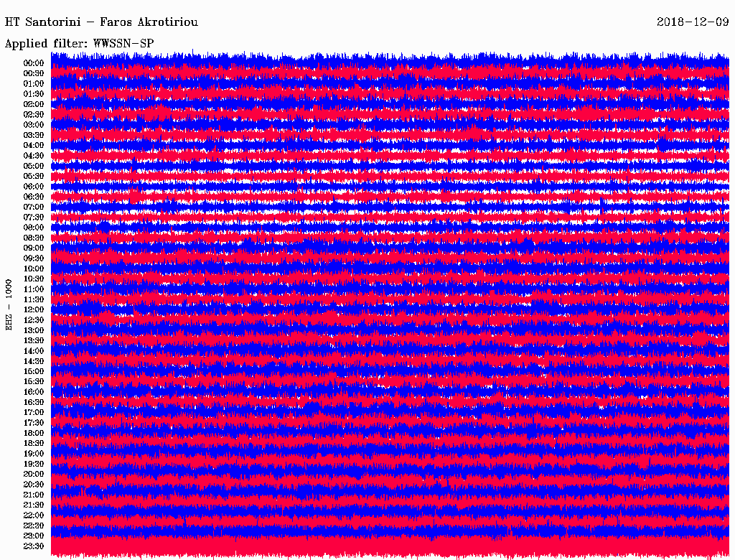Select the 09:00 time label
Viewport: 735px width, 560px height.
pyautogui.click(x=34, y=248)
